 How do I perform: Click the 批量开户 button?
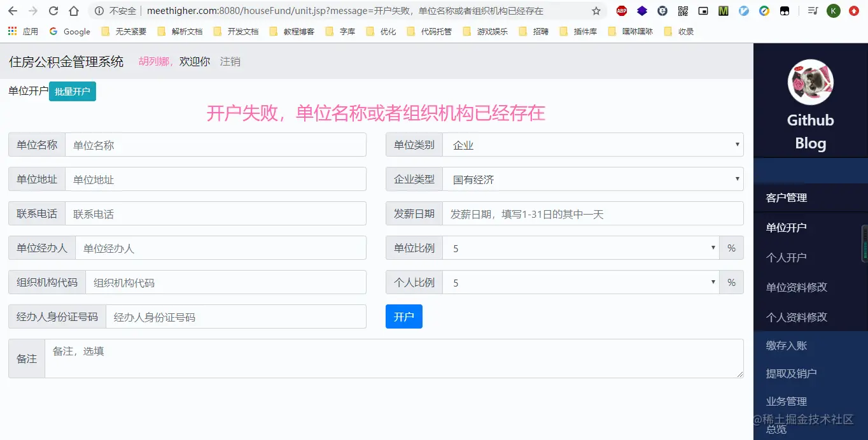73,91
